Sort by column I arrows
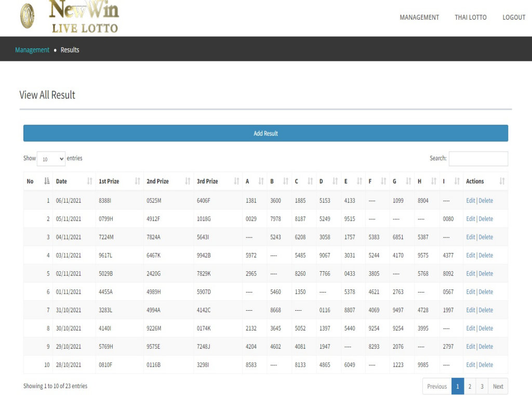Screen dimensions: 532x399 click(x=457, y=181)
